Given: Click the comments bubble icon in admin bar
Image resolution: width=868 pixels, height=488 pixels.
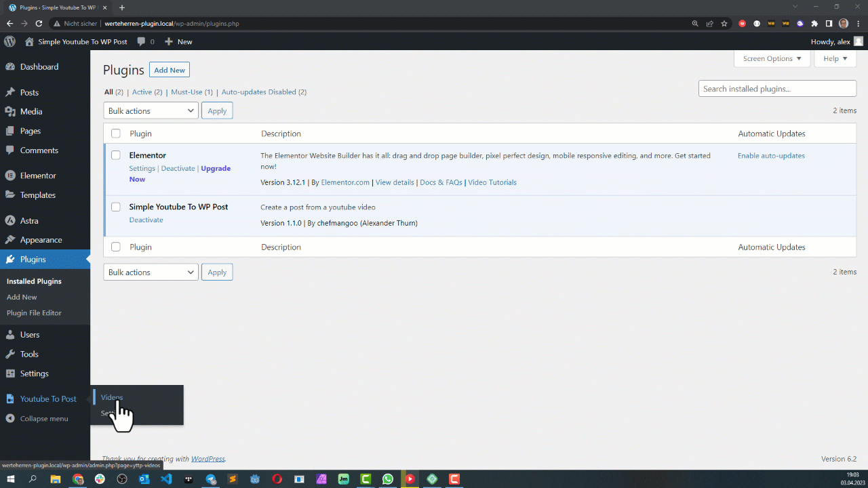Looking at the screenshot, I should pyautogui.click(x=141, y=41).
